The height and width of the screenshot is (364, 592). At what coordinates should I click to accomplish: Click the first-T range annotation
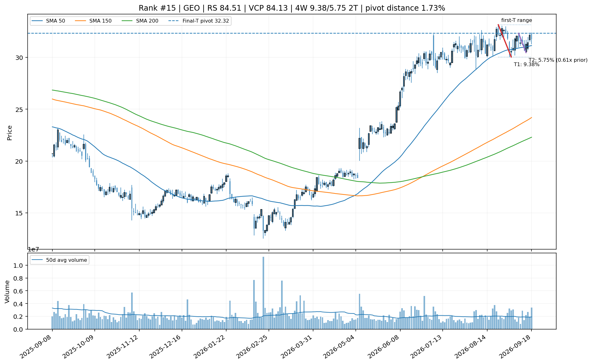[x=517, y=20]
